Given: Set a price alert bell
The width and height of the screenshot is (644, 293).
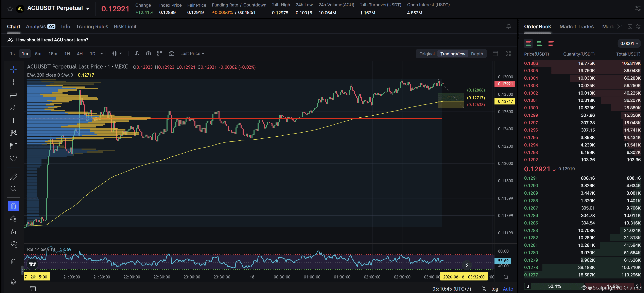Looking at the screenshot, I should point(508,26).
